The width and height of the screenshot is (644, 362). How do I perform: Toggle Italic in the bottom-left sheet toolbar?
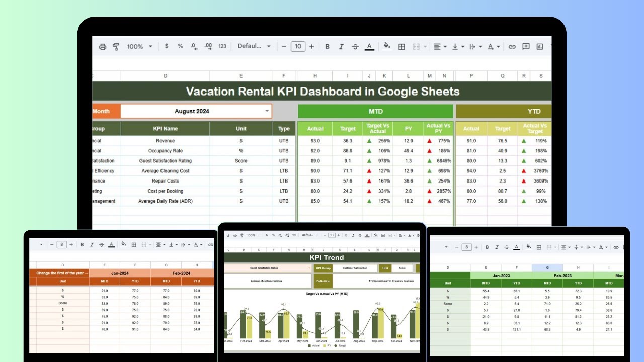point(92,245)
